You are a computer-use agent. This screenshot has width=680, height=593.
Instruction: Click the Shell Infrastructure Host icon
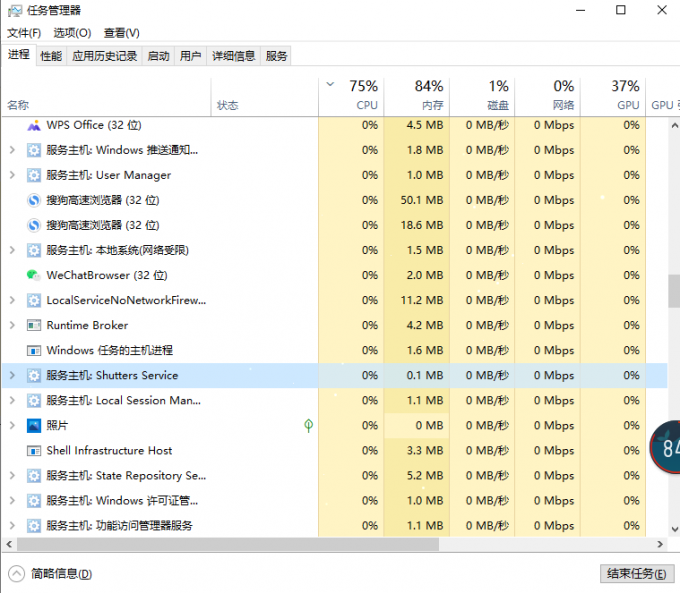click(x=34, y=451)
